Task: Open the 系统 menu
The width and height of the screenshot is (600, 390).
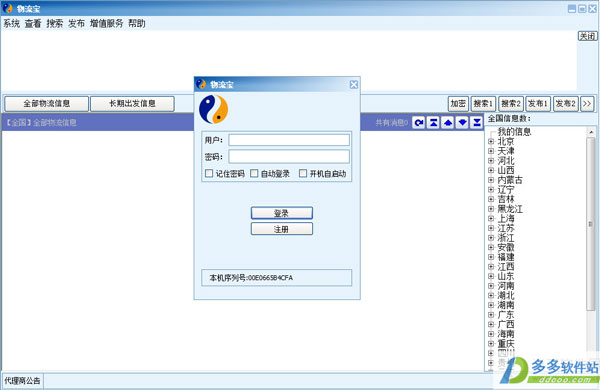Action: click(11, 24)
